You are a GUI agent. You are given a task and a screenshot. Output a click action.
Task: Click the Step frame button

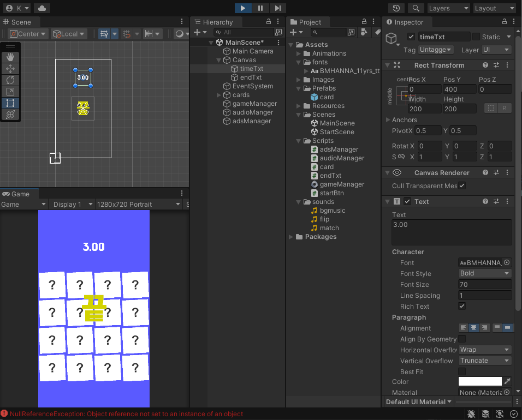[x=277, y=8]
